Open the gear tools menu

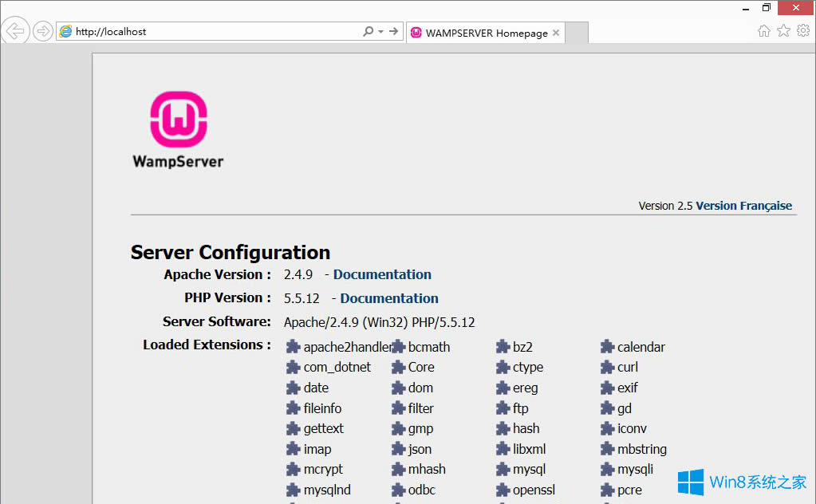pyautogui.click(x=802, y=31)
